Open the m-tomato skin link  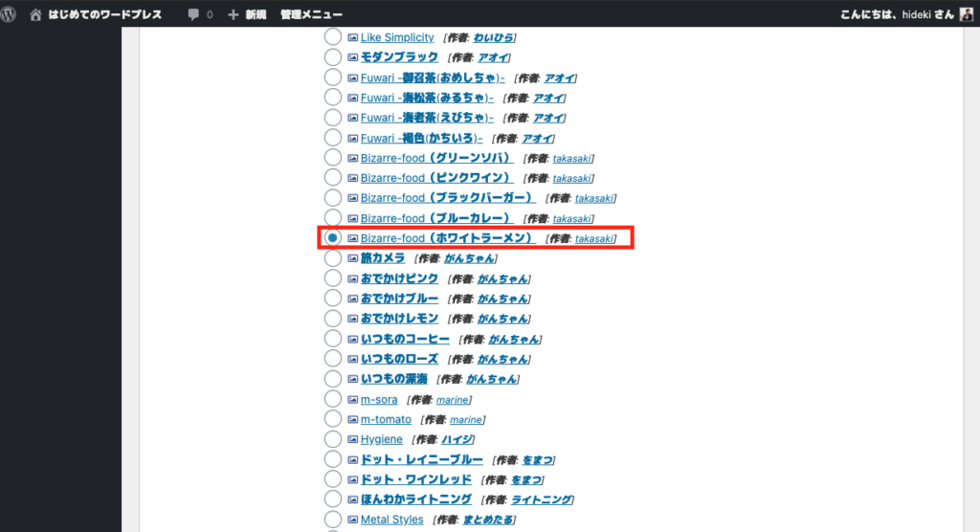coord(386,419)
